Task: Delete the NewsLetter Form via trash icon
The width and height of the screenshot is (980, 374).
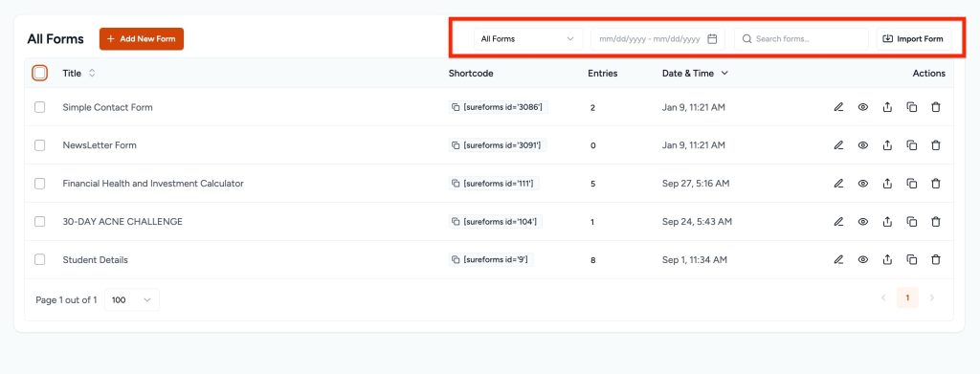Action: tap(936, 145)
